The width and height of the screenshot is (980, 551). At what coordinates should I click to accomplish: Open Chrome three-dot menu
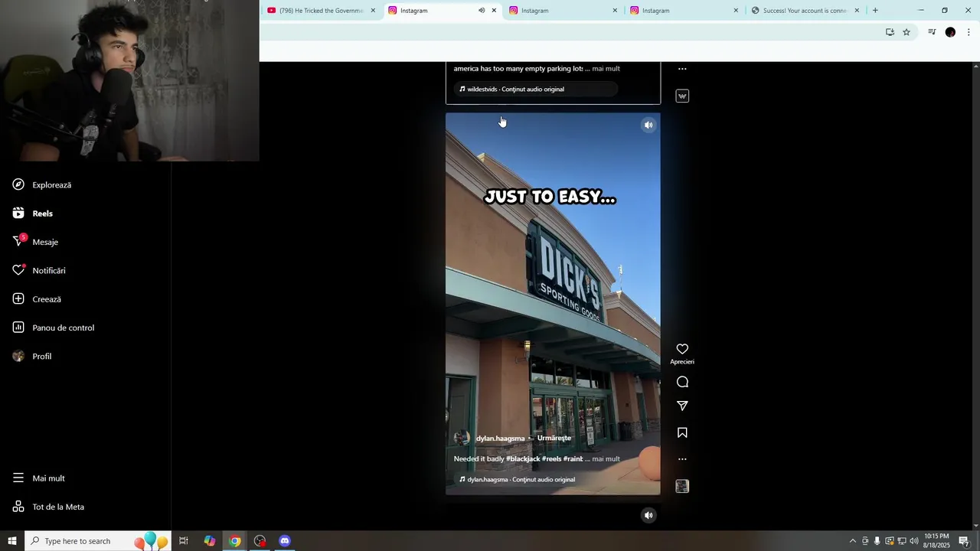click(x=969, y=32)
